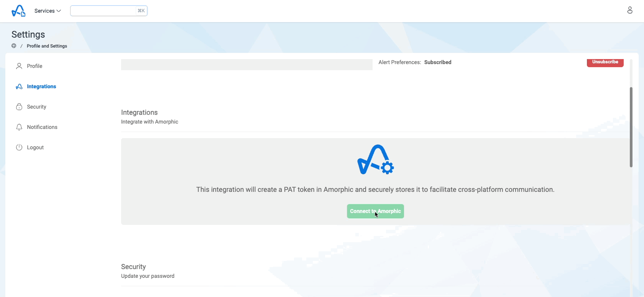Viewport: 644px width, 297px height.
Task: Select Security label in sidebar
Action: coord(36,107)
